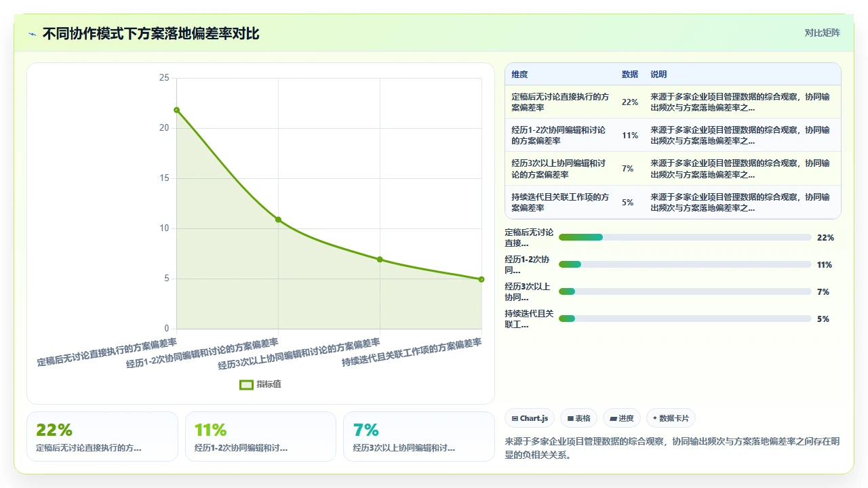Open the 22% stat card
Image resolution: width=868 pixels, height=488 pixels.
click(x=102, y=436)
